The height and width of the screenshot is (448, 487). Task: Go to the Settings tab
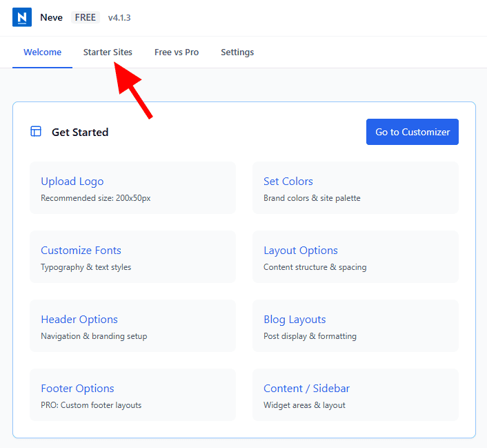coord(237,52)
